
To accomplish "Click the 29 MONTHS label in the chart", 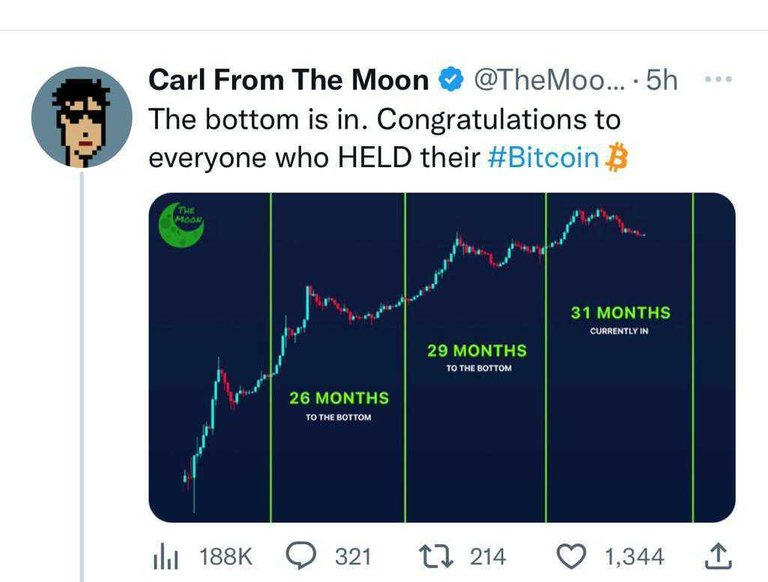I will point(476,351).
